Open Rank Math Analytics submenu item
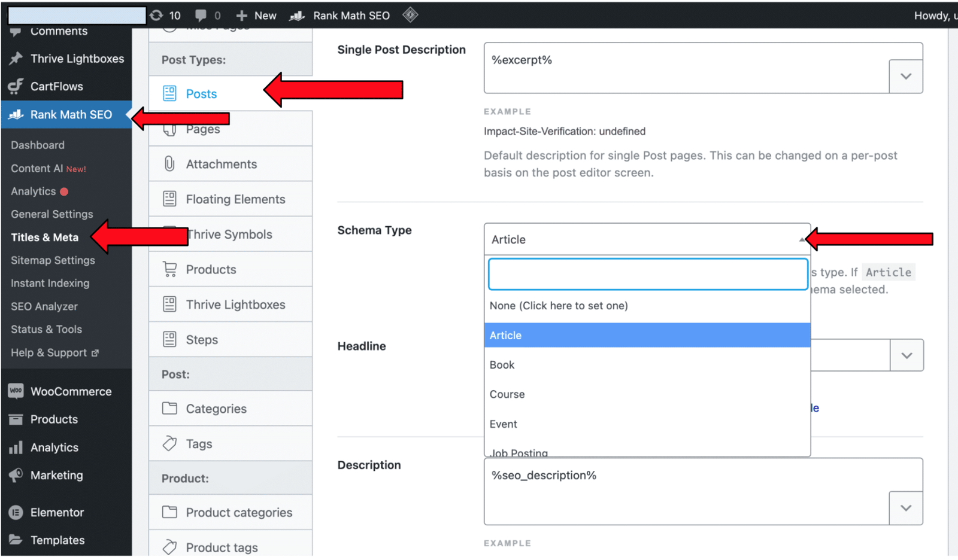The width and height of the screenshot is (958, 560). (x=34, y=191)
